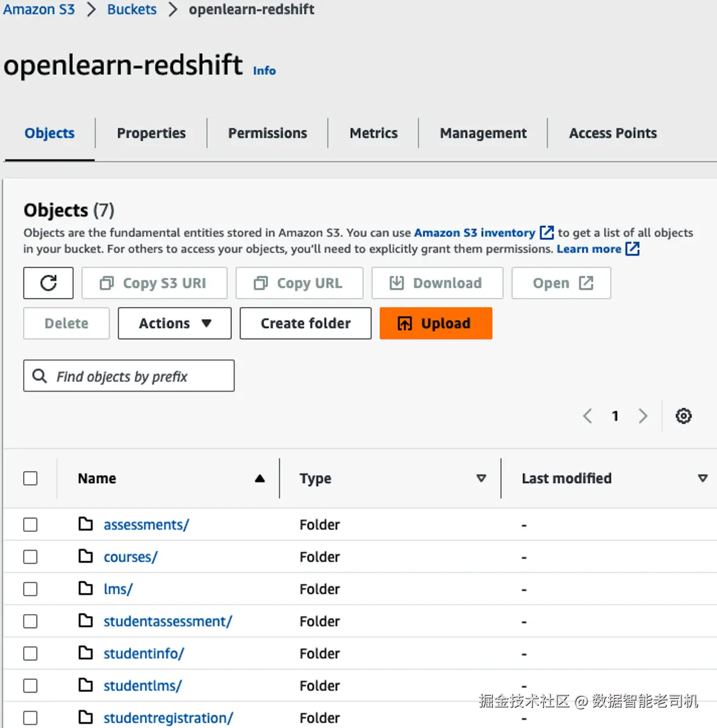Image resolution: width=717 pixels, height=728 pixels.
Task: Switch to the Permissions tab
Action: (267, 133)
